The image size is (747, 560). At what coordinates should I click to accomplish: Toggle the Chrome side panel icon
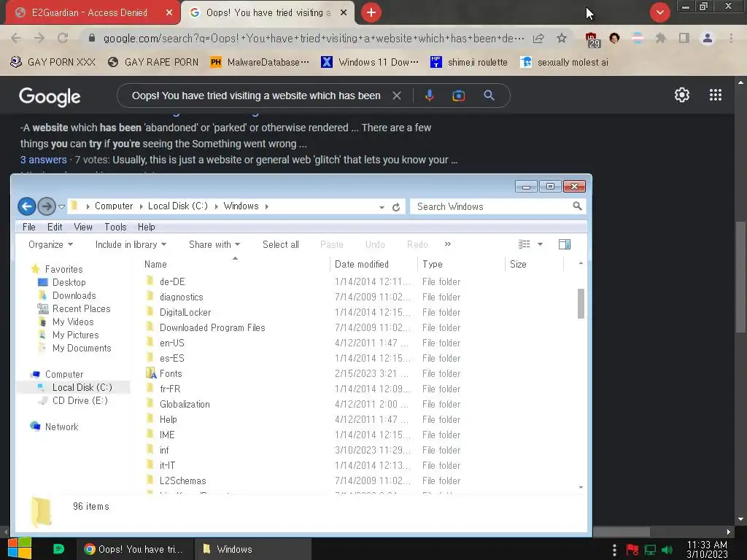coord(684,38)
